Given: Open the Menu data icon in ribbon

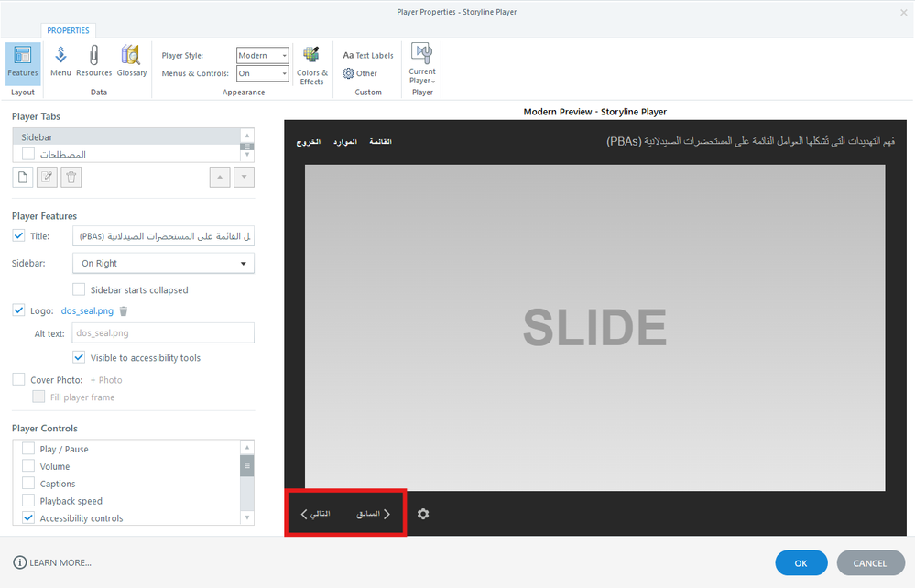Looking at the screenshot, I should point(60,60).
